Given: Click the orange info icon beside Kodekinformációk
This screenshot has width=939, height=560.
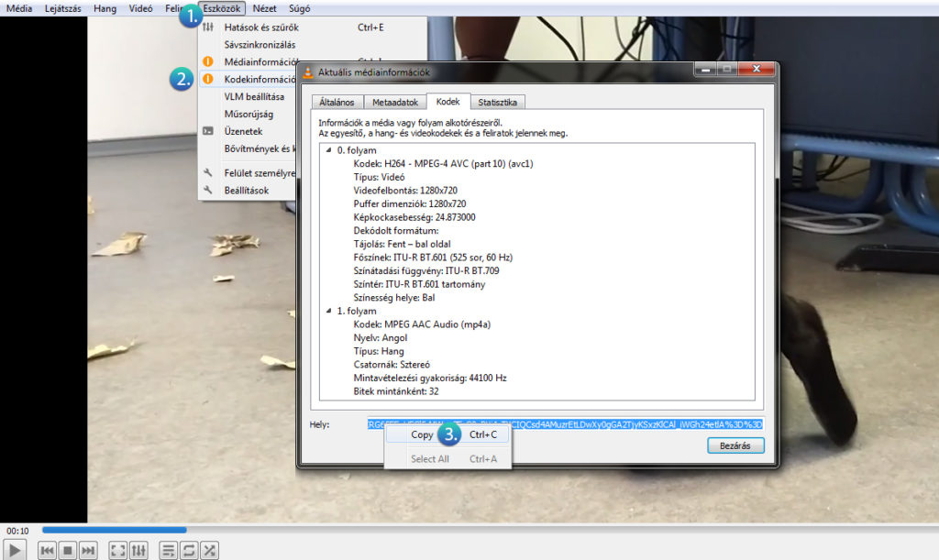Looking at the screenshot, I should coord(208,79).
